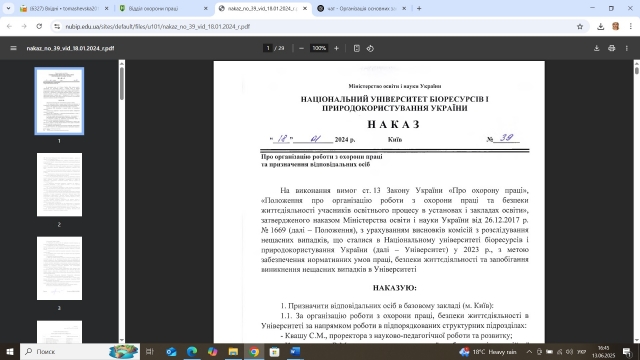Open Word from the taskbar
640x360 pixels.
[x=295, y=351]
